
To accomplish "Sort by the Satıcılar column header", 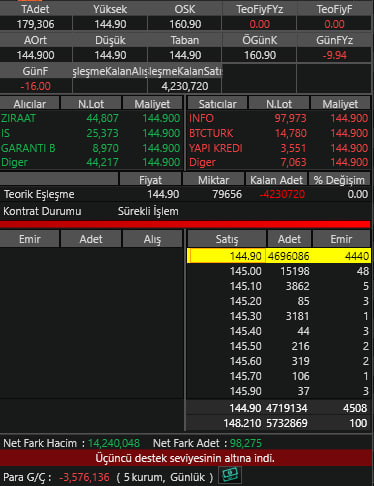I will click(217, 104).
